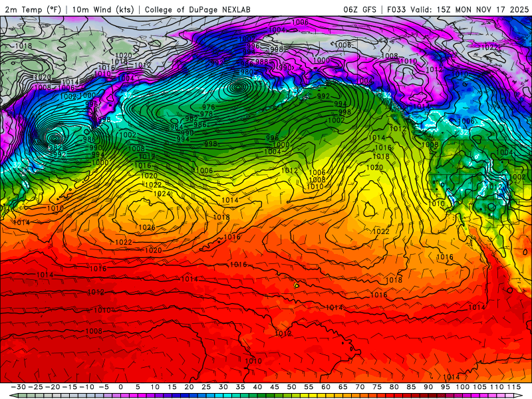
Task: Click the 110 value on the temperature scale
Action: [497, 387]
